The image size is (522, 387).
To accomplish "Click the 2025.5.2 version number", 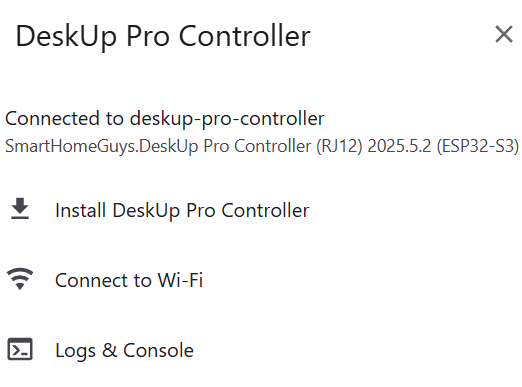I will [x=399, y=146].
